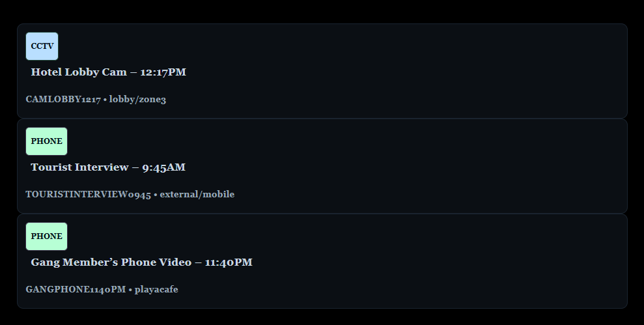644x325 pixels.
Task: Click the PHONE badge above Gang Member's Phone Video
Action: pyautogui.click(x=46, y=236)
